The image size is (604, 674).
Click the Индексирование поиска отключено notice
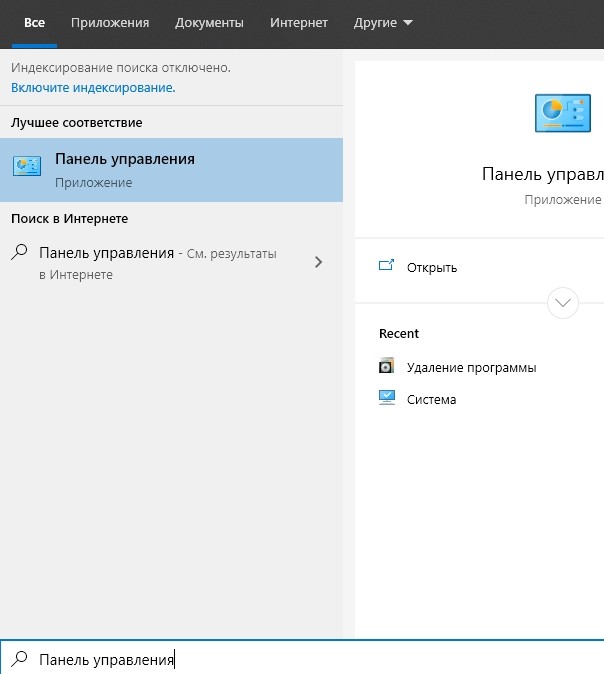(121, 68)
